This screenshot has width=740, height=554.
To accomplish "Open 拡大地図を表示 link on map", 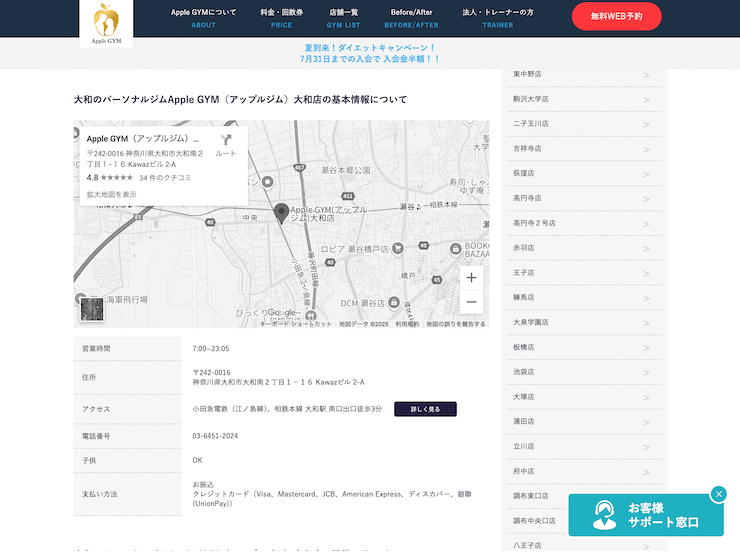I will 111,194.
